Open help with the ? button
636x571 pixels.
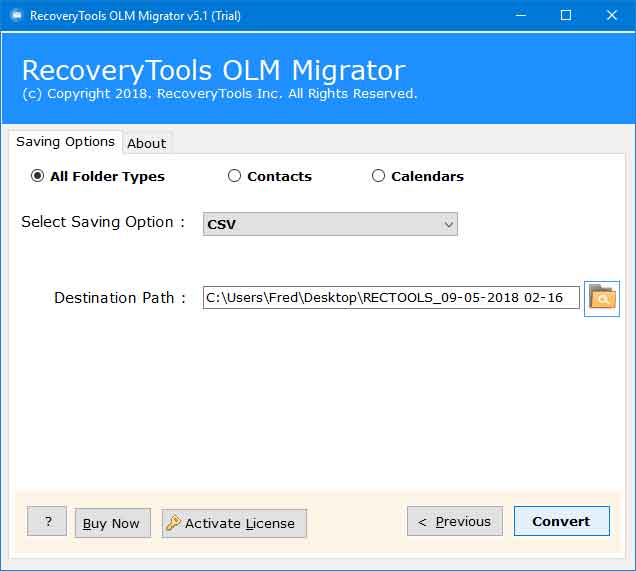47,521
